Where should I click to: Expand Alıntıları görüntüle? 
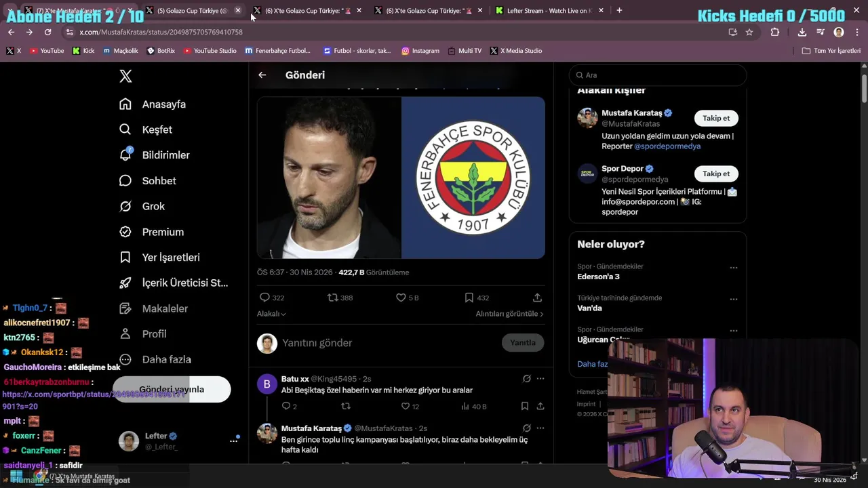click(509, 314)
